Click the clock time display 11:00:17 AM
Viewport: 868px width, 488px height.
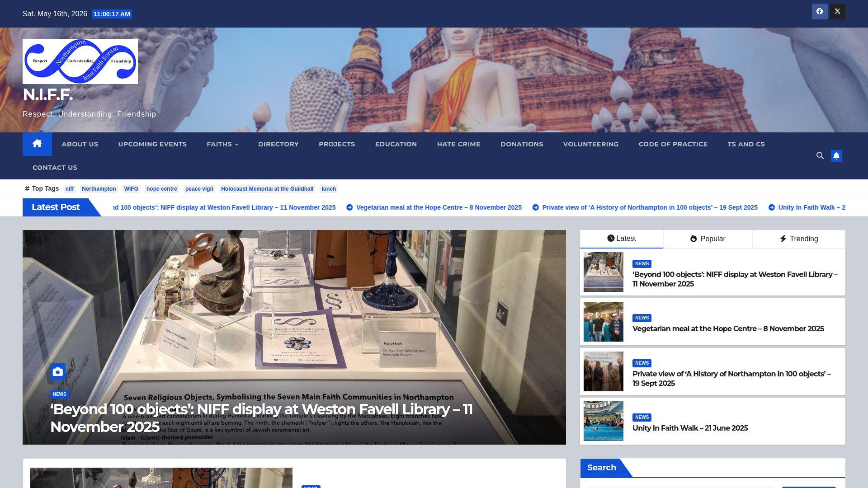coord(112,14)
